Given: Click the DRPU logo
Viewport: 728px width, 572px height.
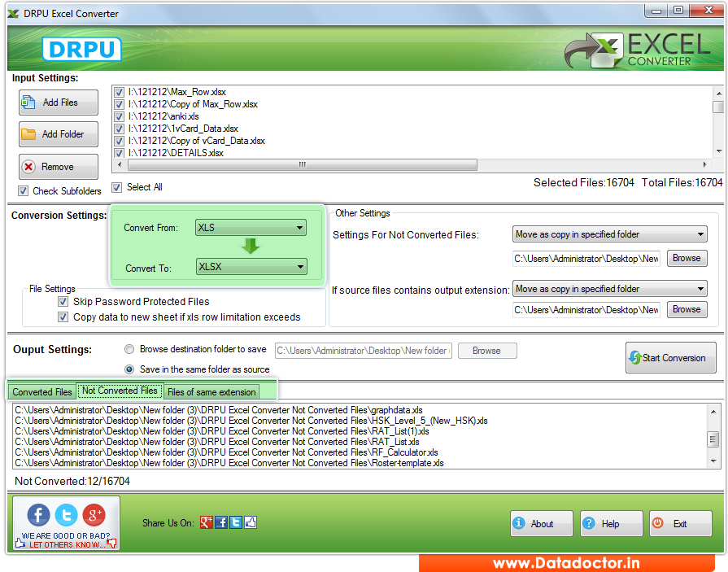Looking at the screenshot, I should (81, 49).
